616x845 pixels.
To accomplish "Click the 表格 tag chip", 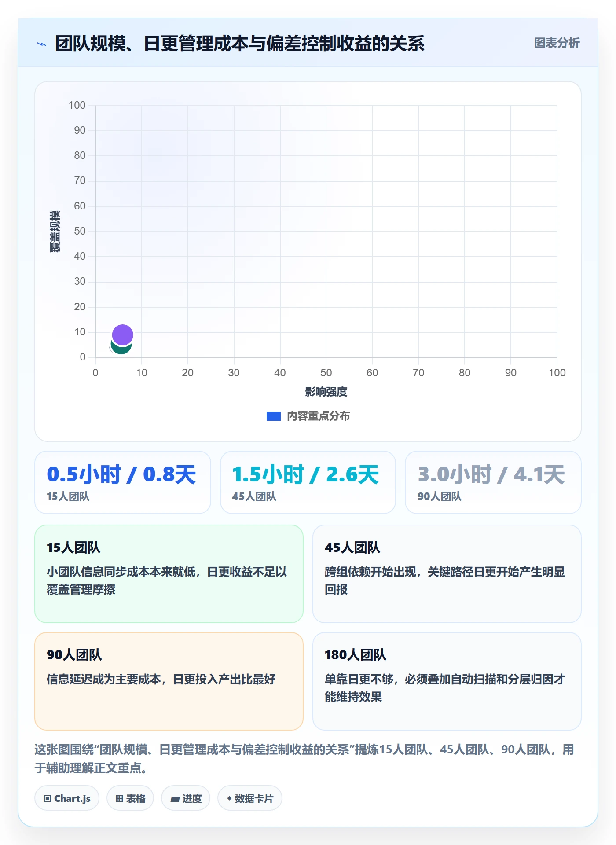I will click(130, 798).
